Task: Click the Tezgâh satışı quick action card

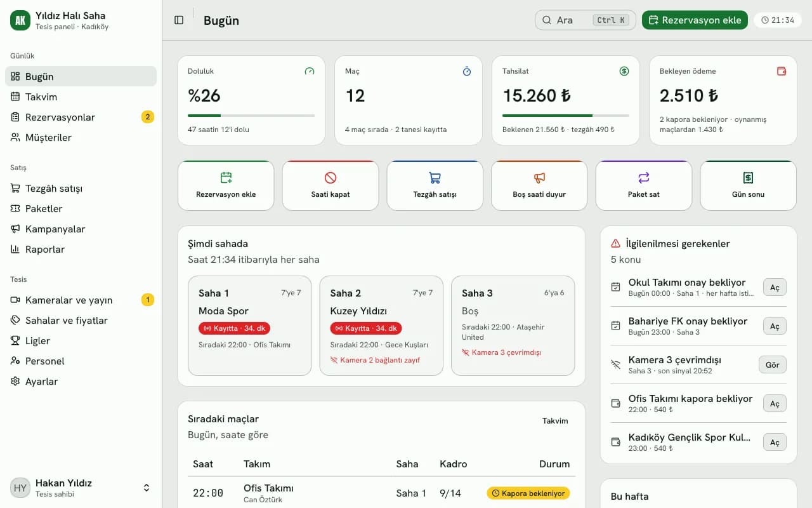Action: [435, 185]
